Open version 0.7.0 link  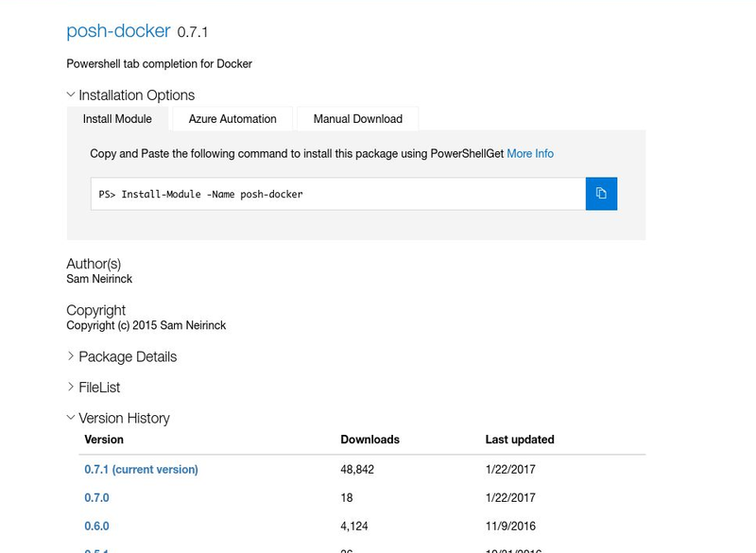[x=97, y=497]
